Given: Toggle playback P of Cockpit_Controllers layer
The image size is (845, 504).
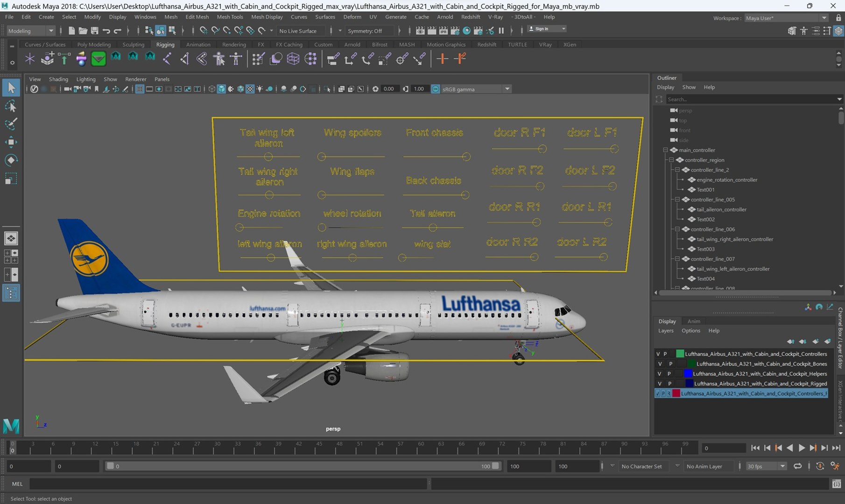Looking at the screenshot, I should 665,354.
